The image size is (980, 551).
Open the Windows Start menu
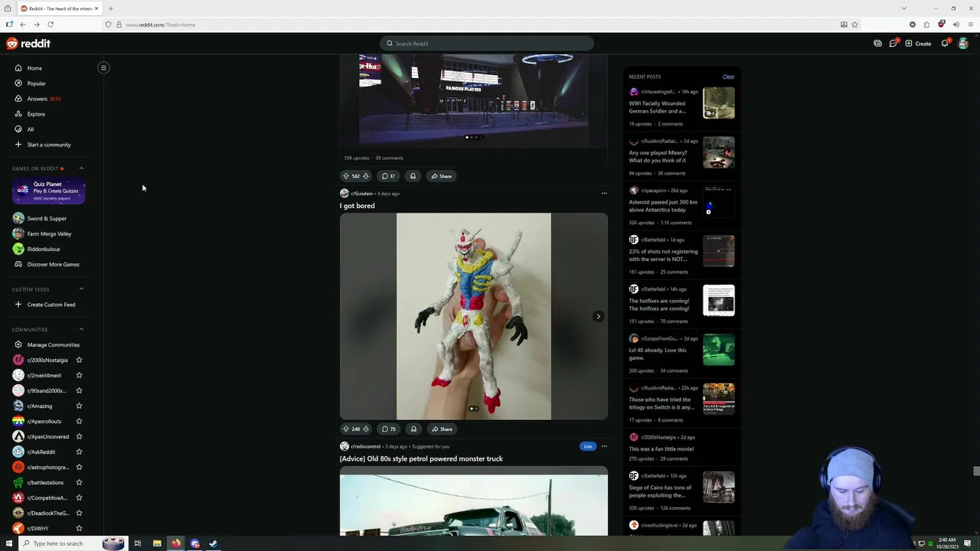coord(8,543)
